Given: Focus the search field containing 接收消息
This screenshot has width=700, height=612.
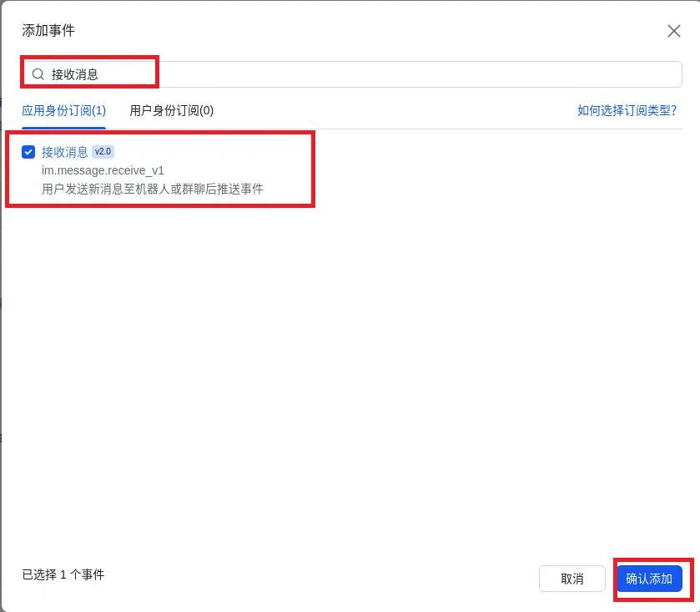Looking at the screenshot, I should coord(352,74).
